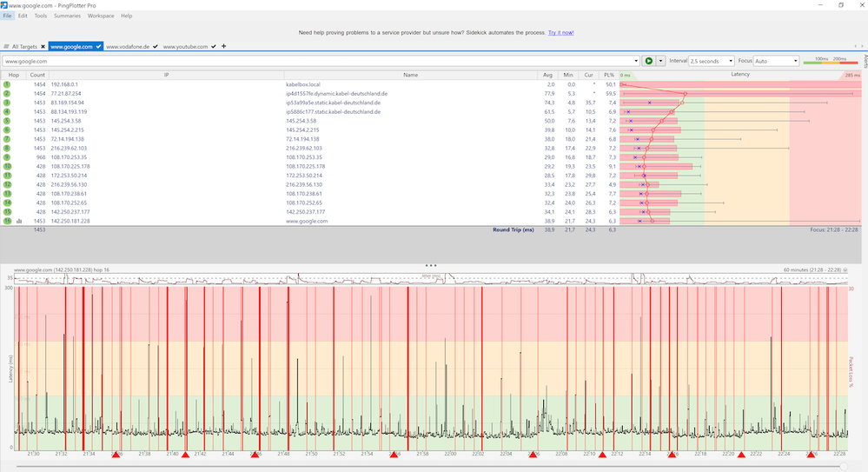Click the All Targets list icon
This screenshot has width=868, height=472.
[x=6, y=47]
